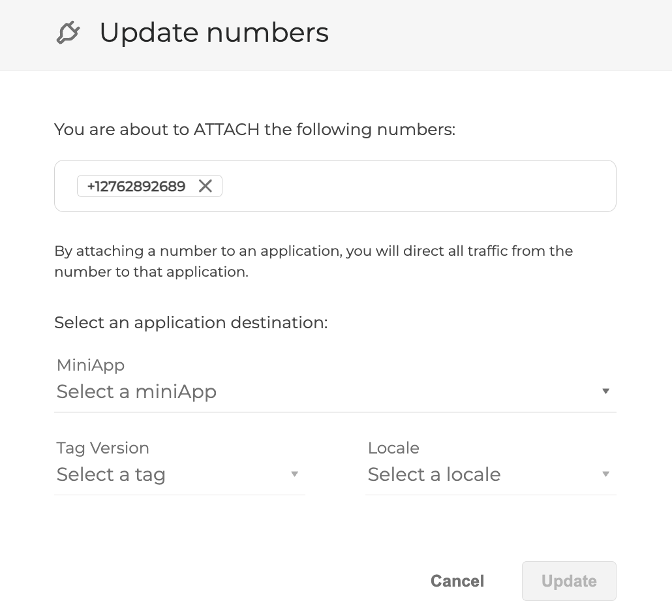The image size is (672, 616).
Task: Remove the +12762892689 number chip
Action: click(x=206, y=186)
